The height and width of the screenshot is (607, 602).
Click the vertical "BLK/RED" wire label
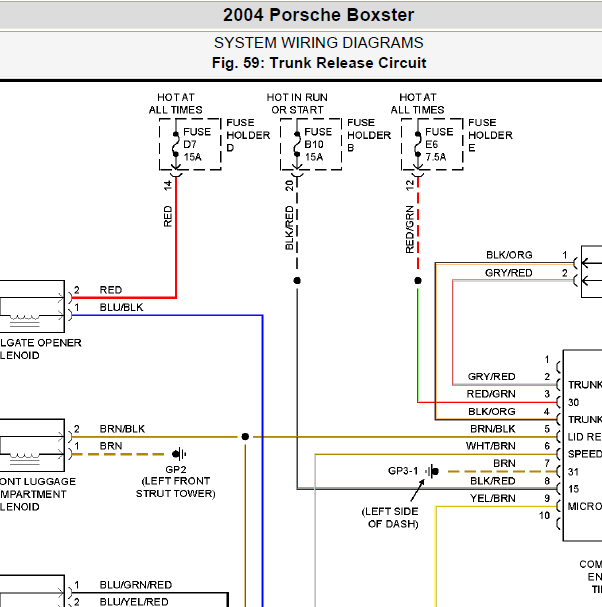click(x=289, y=228)
